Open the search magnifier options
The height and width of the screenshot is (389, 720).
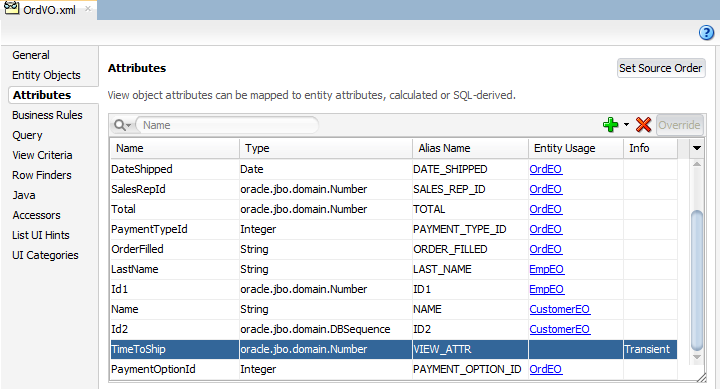coord(122,125)
